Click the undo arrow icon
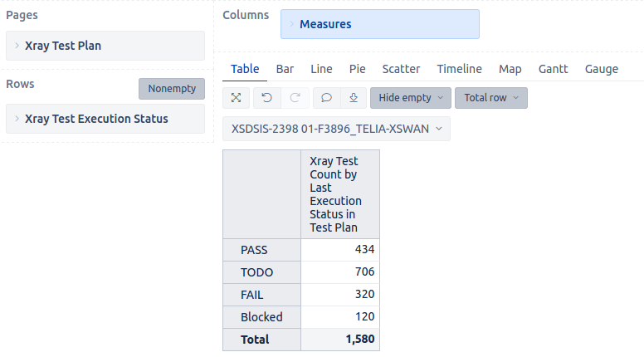644x357 pixels. point(267,98)
